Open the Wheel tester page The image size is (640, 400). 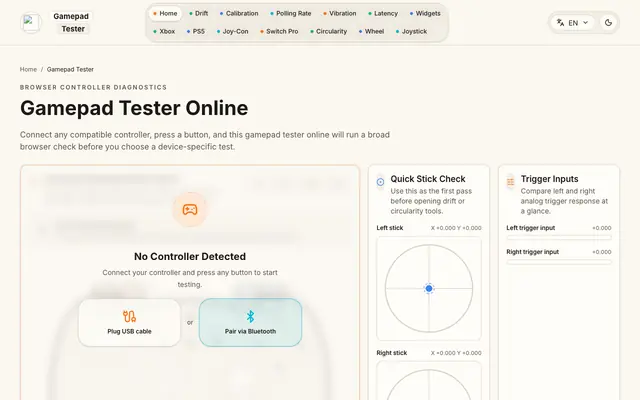[x=371, y=31]
